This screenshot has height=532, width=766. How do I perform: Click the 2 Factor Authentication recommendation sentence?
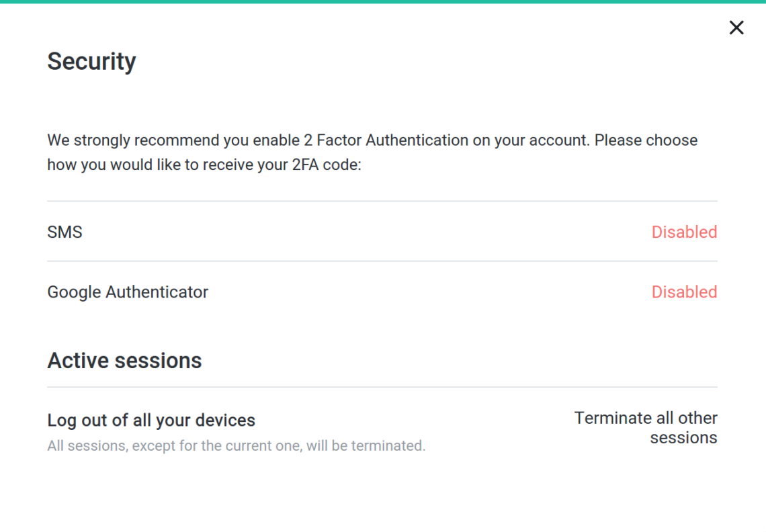pyautogui.click(x=372, y=140)
